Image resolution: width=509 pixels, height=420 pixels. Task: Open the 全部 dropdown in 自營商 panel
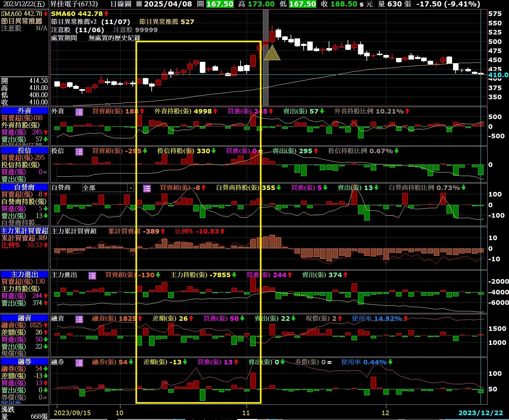click(x=131, y=188)
